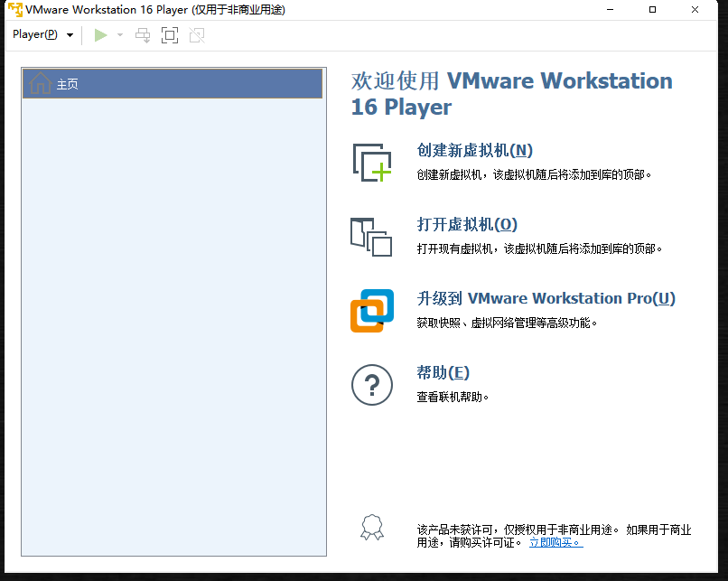This screenshot has width=728, height=581.
Task: Click the question mark help icon
Action: click(x=372, y=385)
